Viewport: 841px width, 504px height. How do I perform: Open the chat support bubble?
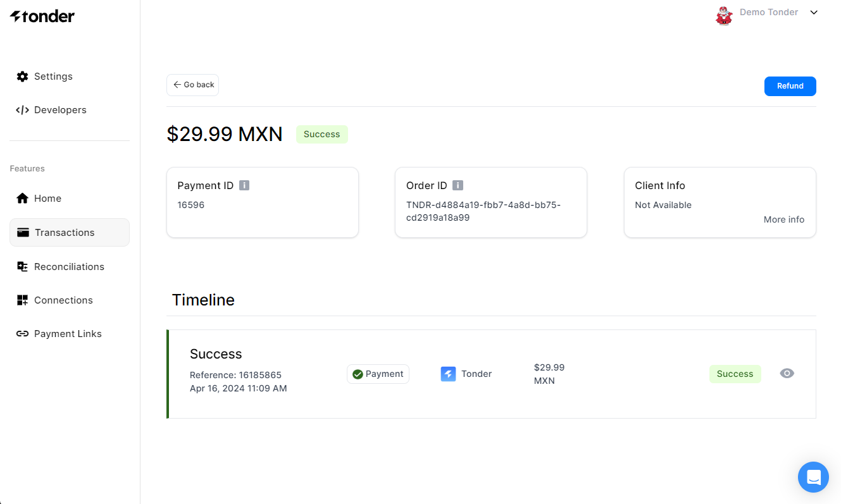[813, 477]
